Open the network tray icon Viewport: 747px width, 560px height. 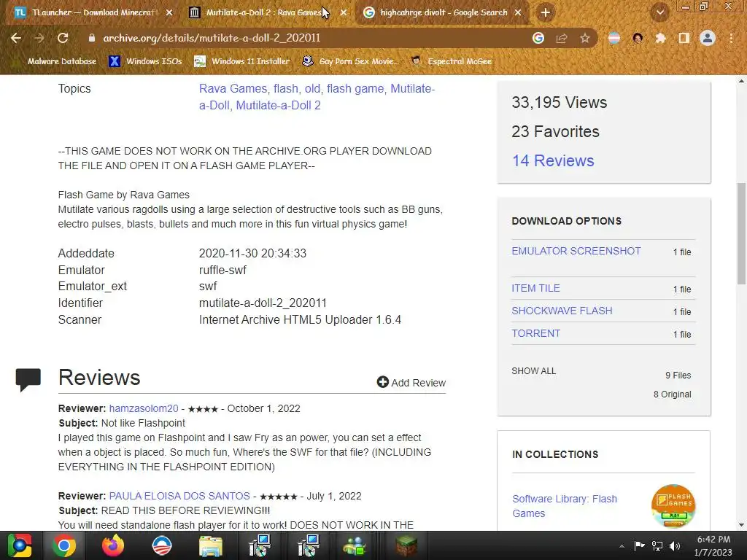pyautogui.click(x=657, y=545)
